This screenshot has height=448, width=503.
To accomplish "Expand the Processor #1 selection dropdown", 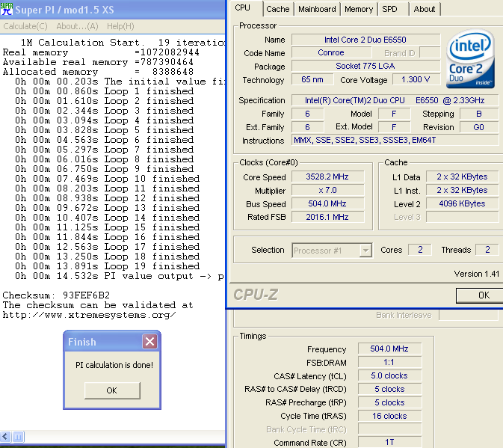I will click(365, 251).
